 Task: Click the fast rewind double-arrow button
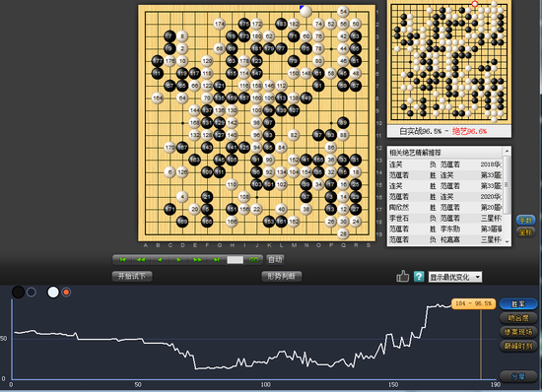click(x=141, y=260)
